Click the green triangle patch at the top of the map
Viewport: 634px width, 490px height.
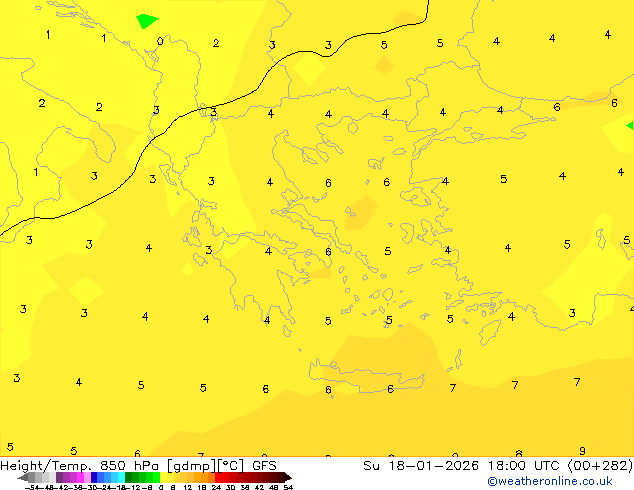pos(146,21)
